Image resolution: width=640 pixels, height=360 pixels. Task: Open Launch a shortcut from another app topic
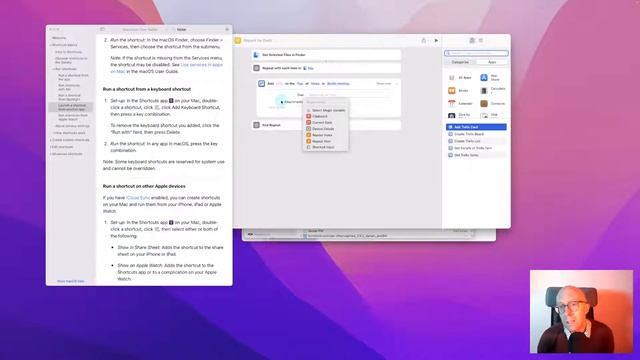tap(72, 107)
